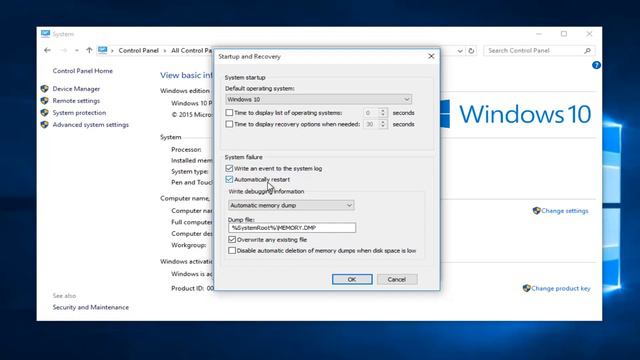The image size is (640, 360).
Task: Decrease operating systems list seconds value
Action: click(x=383, y=115)
